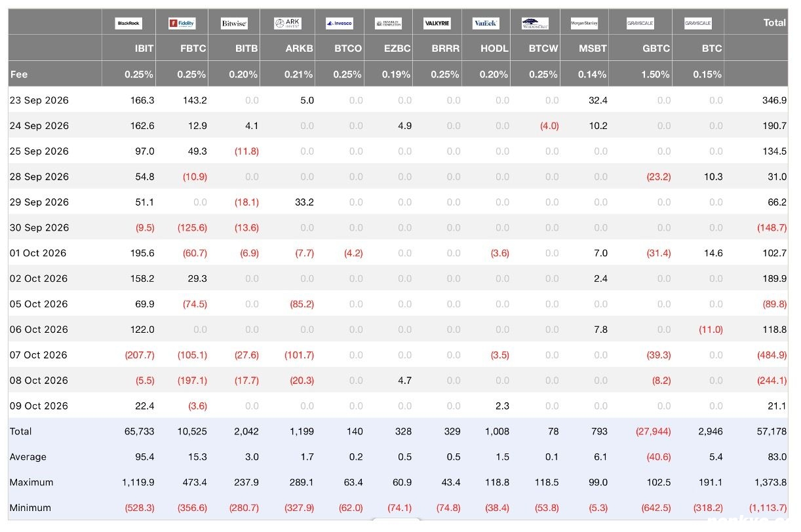Click the 0.19% fee under EZBC
The width and height of the screenshot is (801, 532).
point(397,75)
